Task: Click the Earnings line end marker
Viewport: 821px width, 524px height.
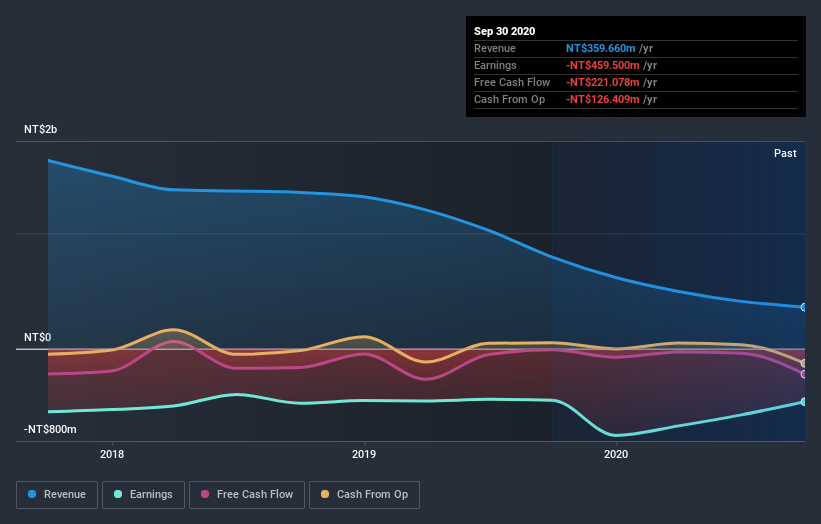Action: point(804,402)
